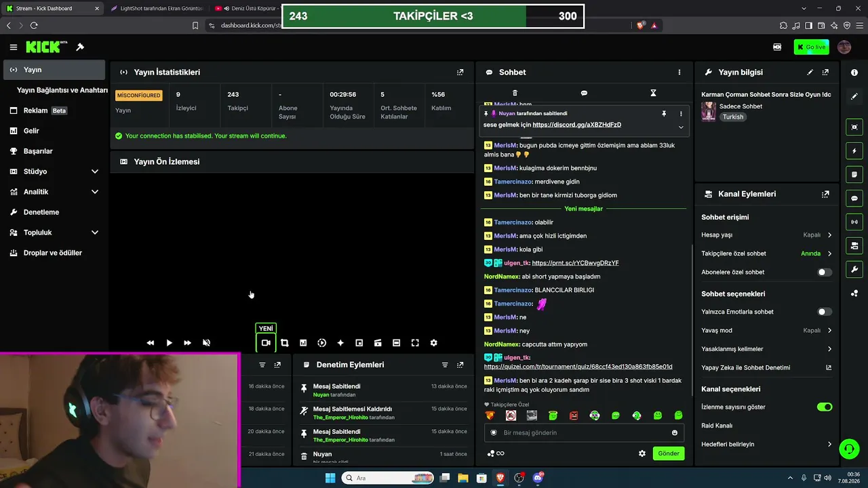Rewind the stream preview
Screen dimensions: 868x488
(151, 343)
